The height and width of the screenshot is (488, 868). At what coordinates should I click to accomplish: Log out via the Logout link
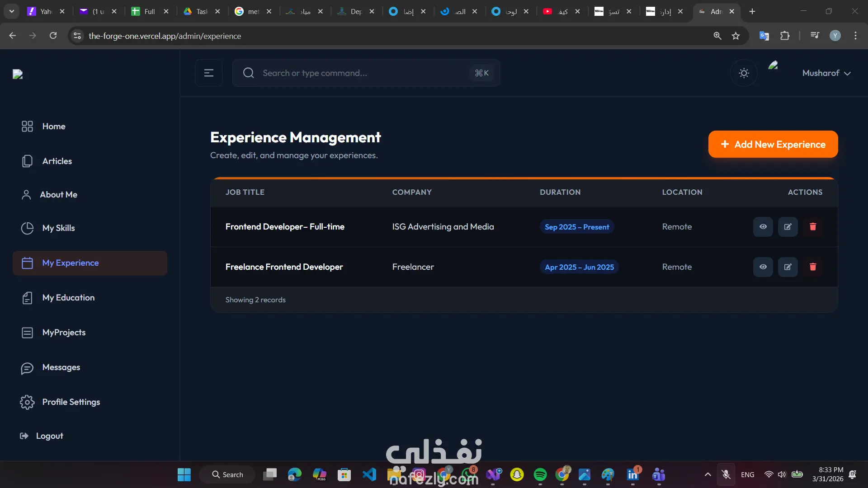coord(49,436)
